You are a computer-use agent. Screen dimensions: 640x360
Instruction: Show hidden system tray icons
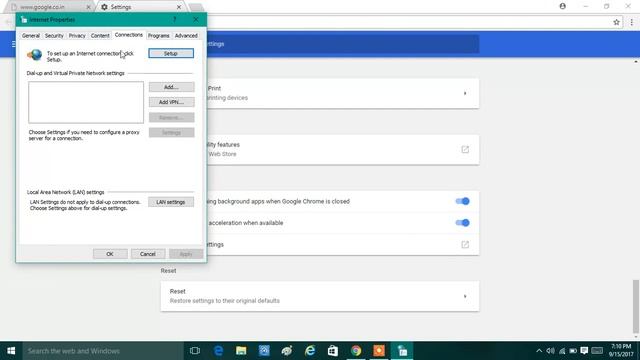[x=539, y=351]
